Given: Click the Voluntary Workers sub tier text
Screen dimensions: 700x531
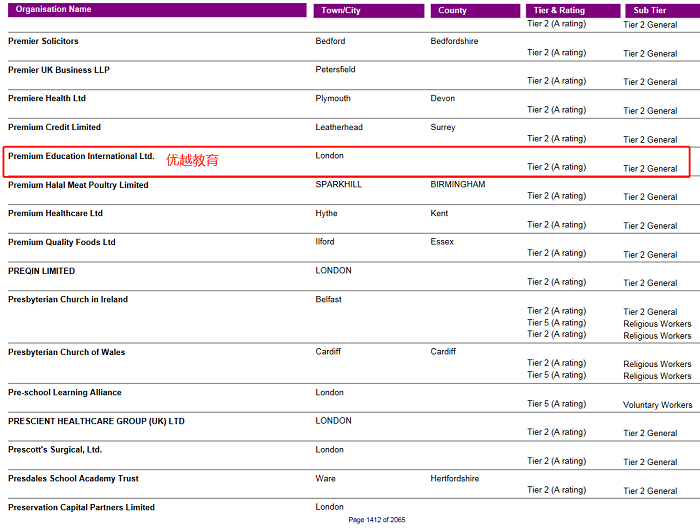Looking at the screenshot, I should [x=657, y=405].
